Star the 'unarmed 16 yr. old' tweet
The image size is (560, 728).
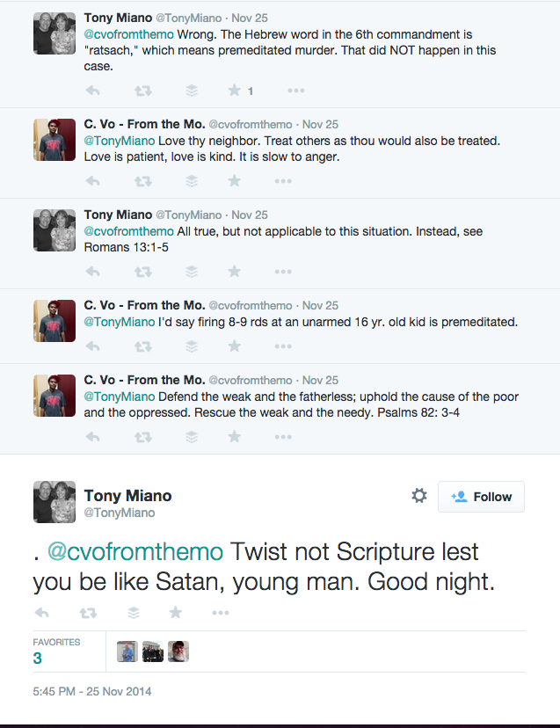(234, 346)
